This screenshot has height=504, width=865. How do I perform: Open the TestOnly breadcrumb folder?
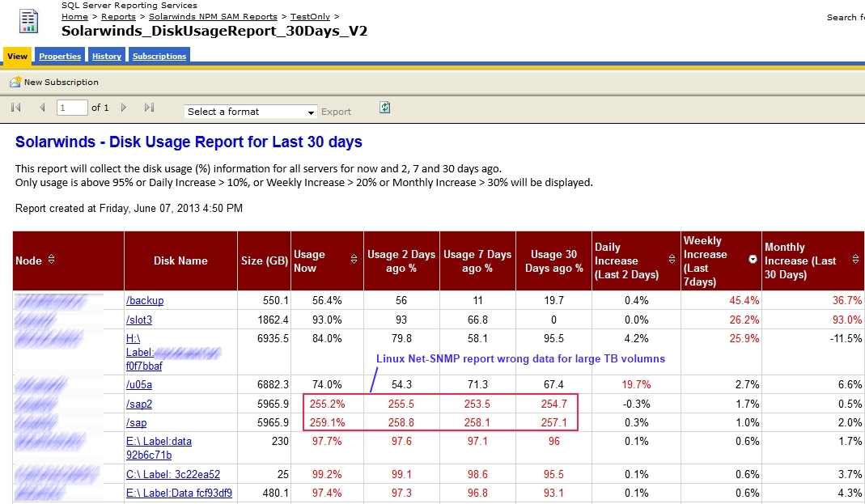pyautogui.click(x=310, y=16)
